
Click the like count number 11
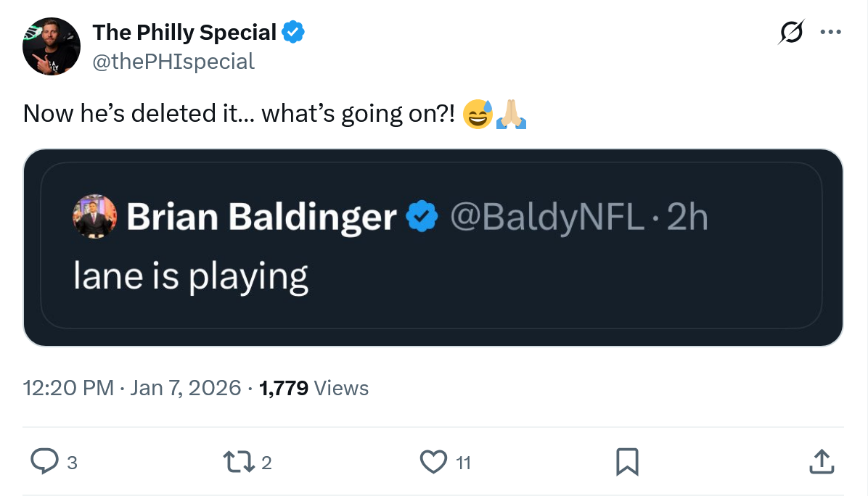(463, 462)
